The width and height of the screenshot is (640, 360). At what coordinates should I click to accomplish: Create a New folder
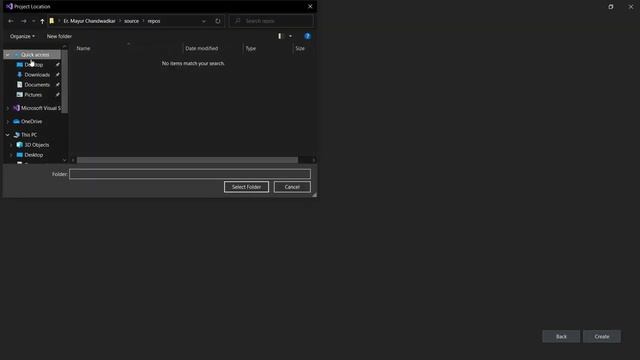point(59,36)
